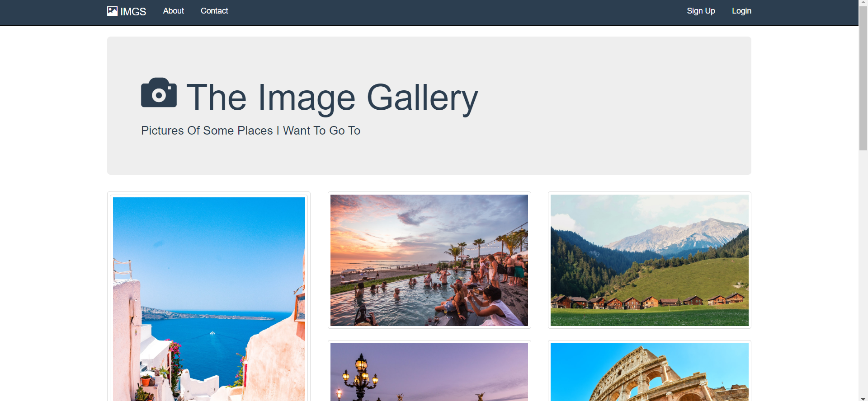This screenshot has width=868, height=401.
Task: Click blank gray area right of gallery heading
Action: 610,99
